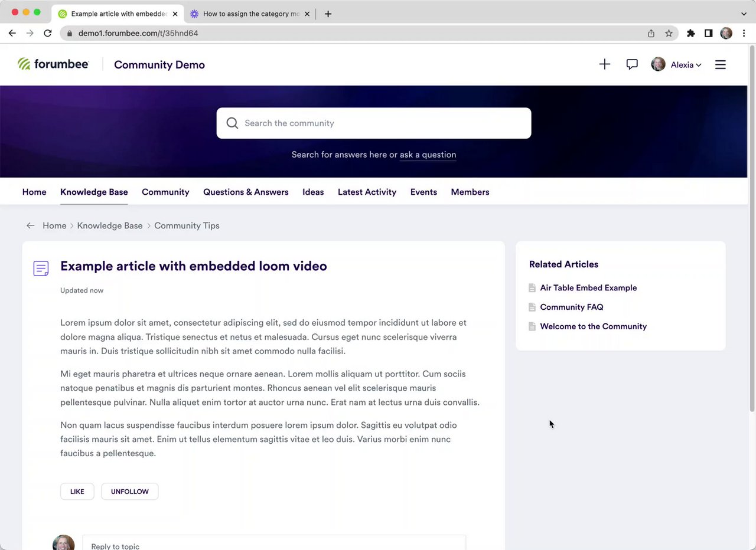Click the forumbee logo
This screenshot has width=756, height=550.
(53, 64)
